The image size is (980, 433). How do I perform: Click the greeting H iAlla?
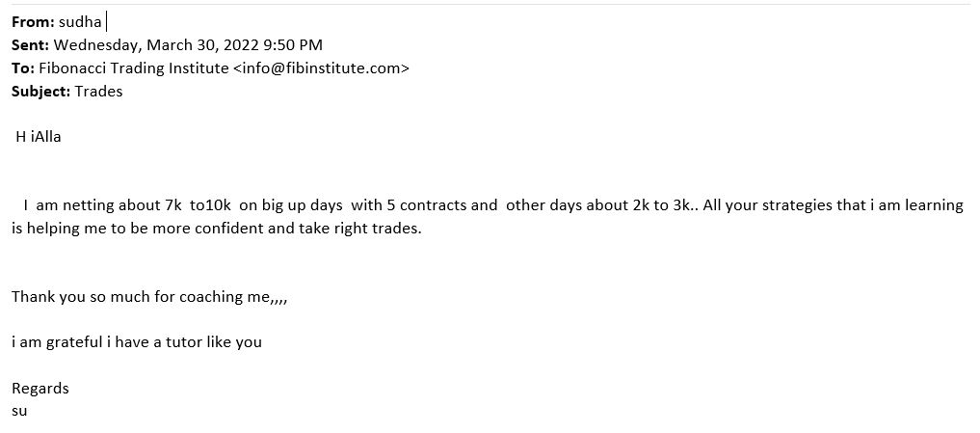[x=39, y=137]
